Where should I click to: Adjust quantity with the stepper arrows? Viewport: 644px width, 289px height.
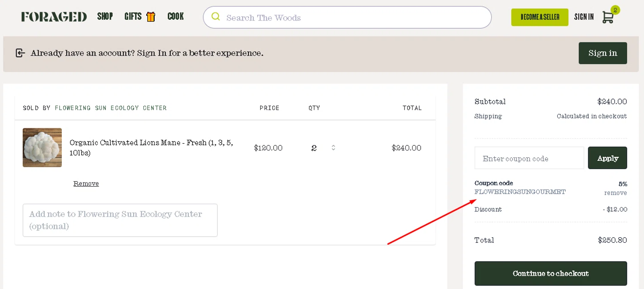click(x=333, y=148)
